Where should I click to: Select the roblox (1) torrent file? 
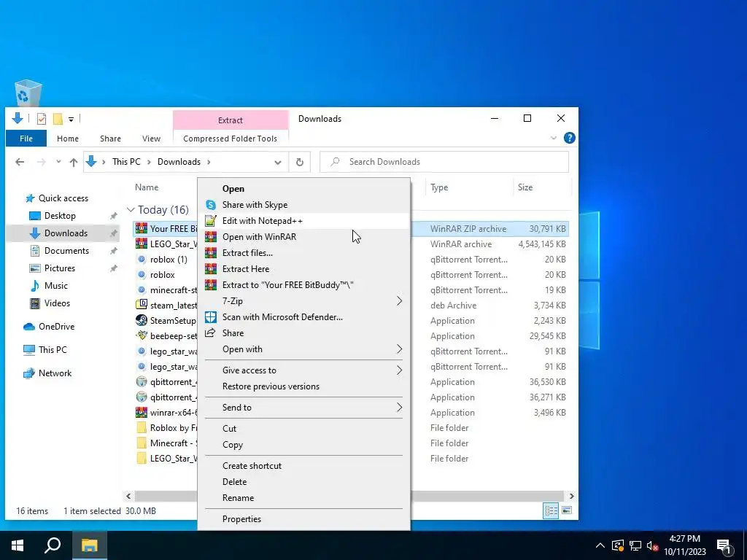169,260
